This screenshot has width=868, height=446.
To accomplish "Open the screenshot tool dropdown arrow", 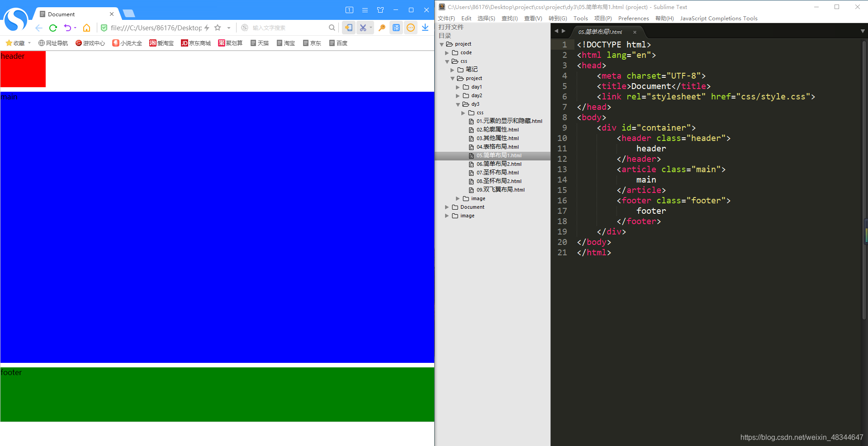I will click(x=371, y=28).
